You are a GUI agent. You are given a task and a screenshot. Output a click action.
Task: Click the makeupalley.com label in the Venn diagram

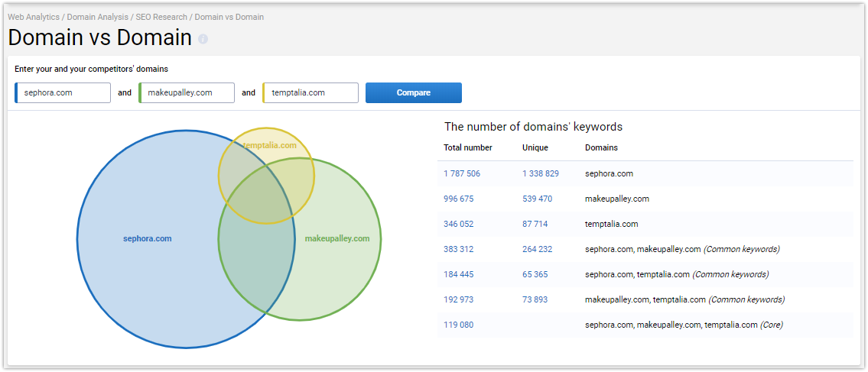click(337, 239)
